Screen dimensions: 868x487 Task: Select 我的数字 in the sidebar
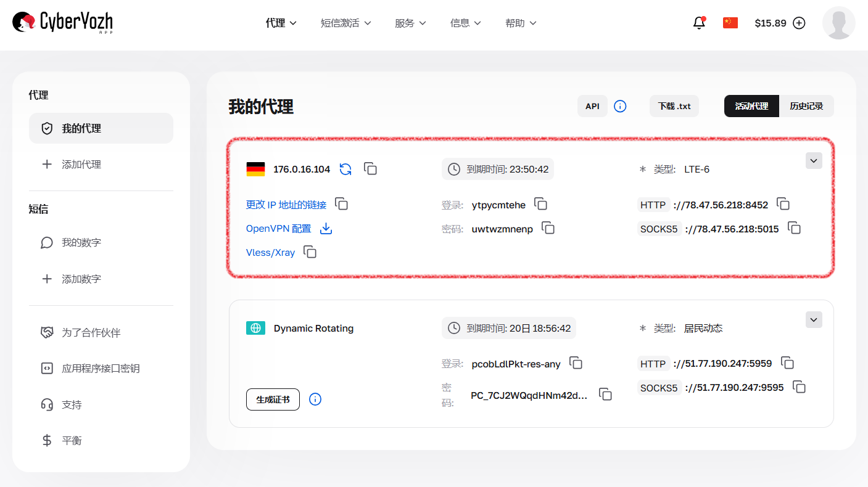[80, 242]
